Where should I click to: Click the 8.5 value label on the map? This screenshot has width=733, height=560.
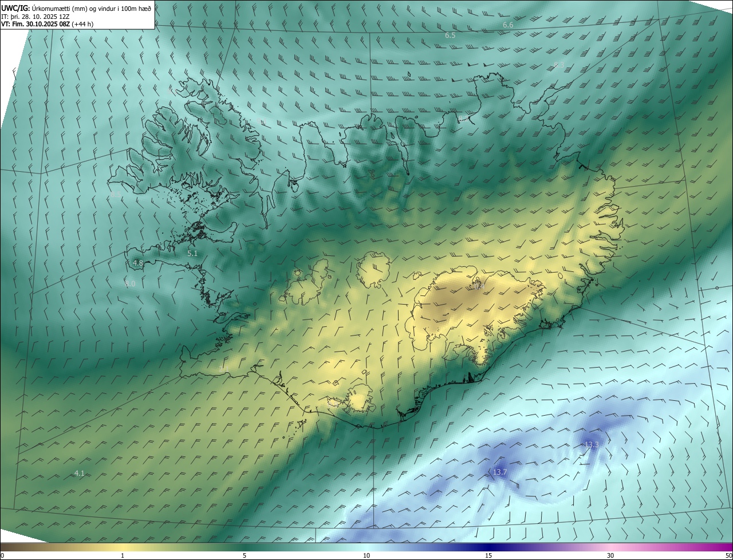(x=116, y=195)
